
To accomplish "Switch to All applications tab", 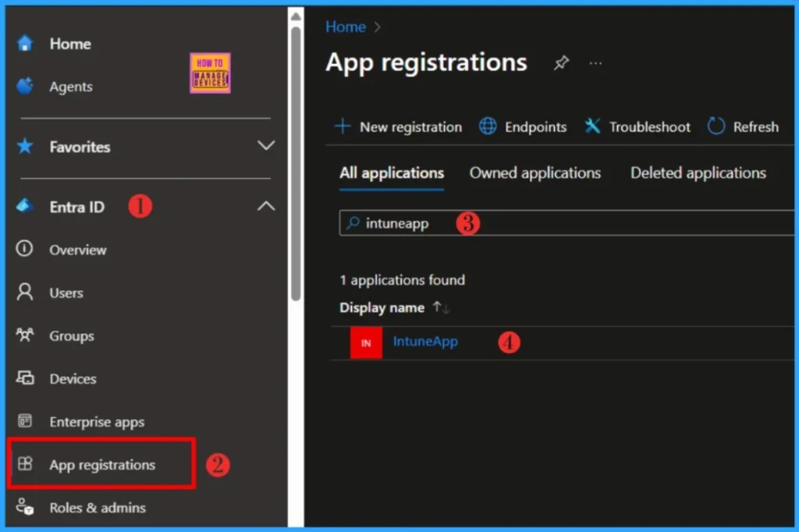I will point(392,173).
